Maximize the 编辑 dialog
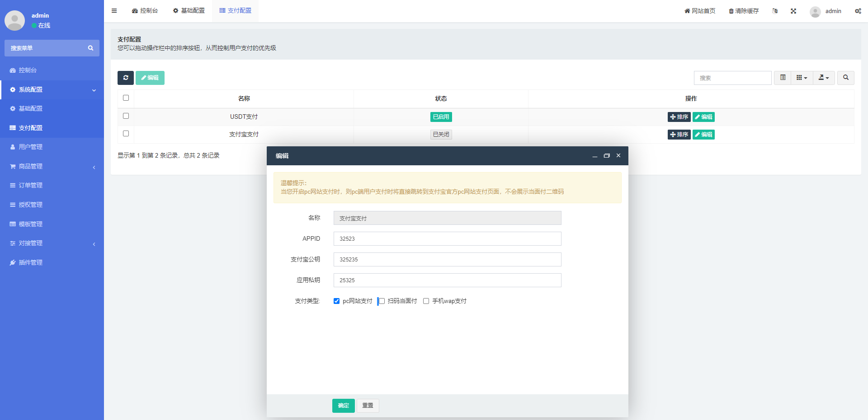 (607, 156)
